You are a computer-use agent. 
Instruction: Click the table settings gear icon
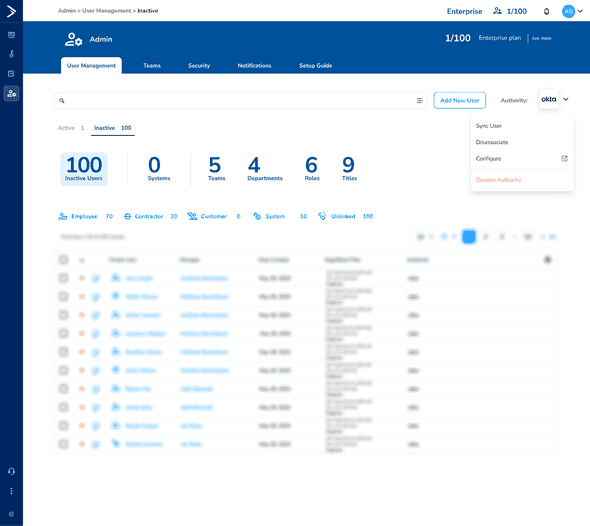(x=548, y=259)
